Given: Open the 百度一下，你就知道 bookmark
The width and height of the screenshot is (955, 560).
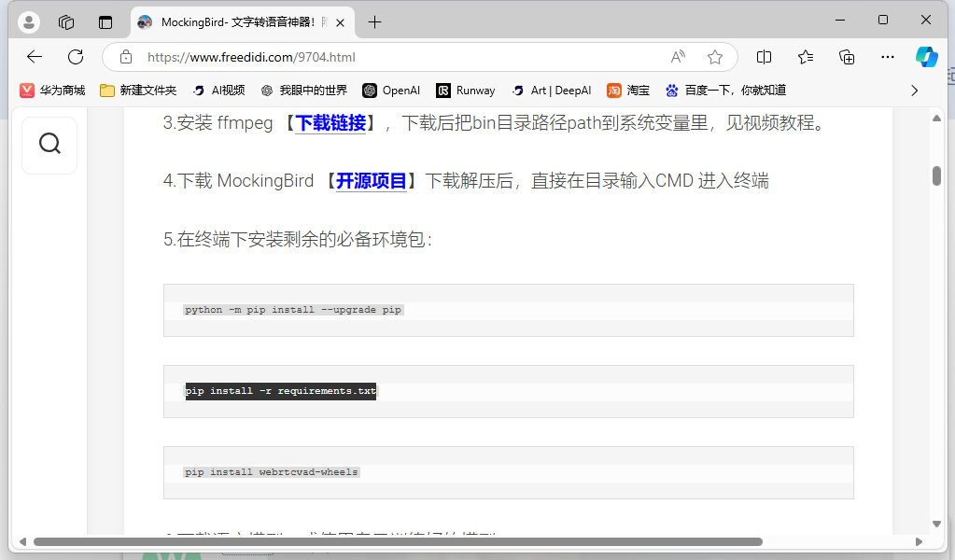Looking at the screenshot, I should [x=726, y=91].
